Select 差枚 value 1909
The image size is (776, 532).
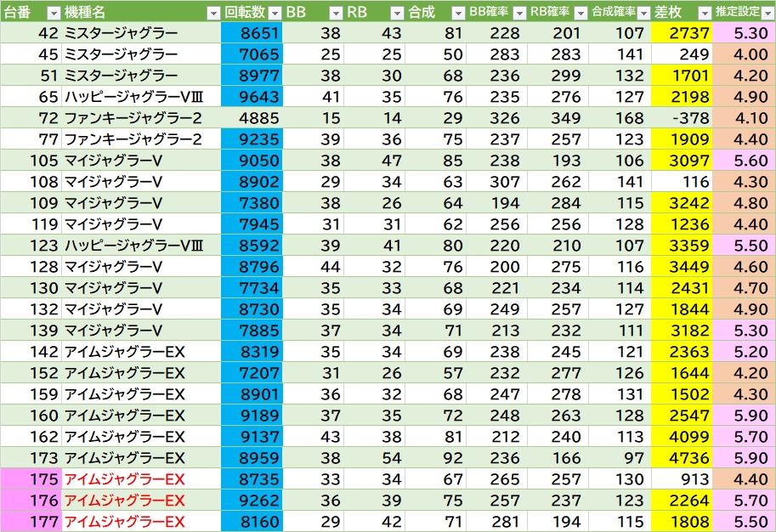tap(682, 139)
